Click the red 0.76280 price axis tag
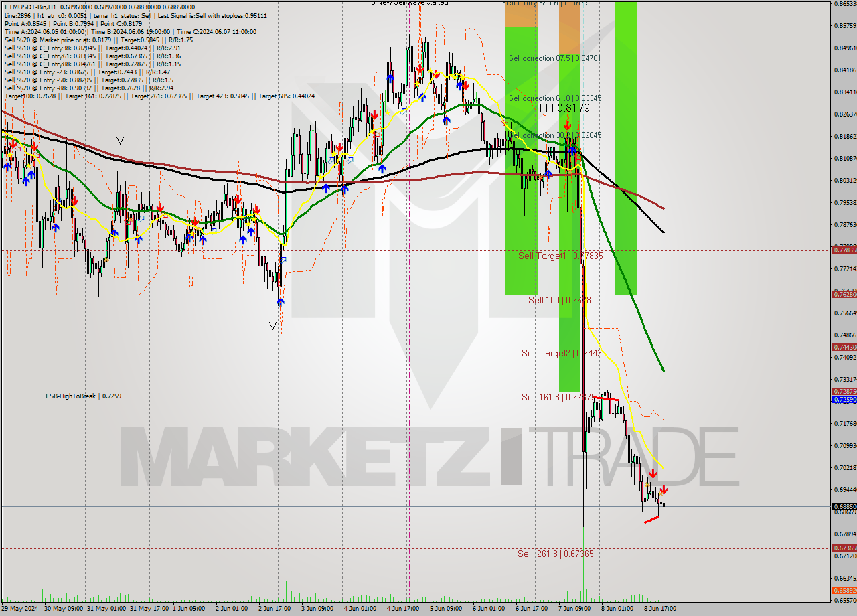Viewport: 857px width, 616px height. point(844,294)
